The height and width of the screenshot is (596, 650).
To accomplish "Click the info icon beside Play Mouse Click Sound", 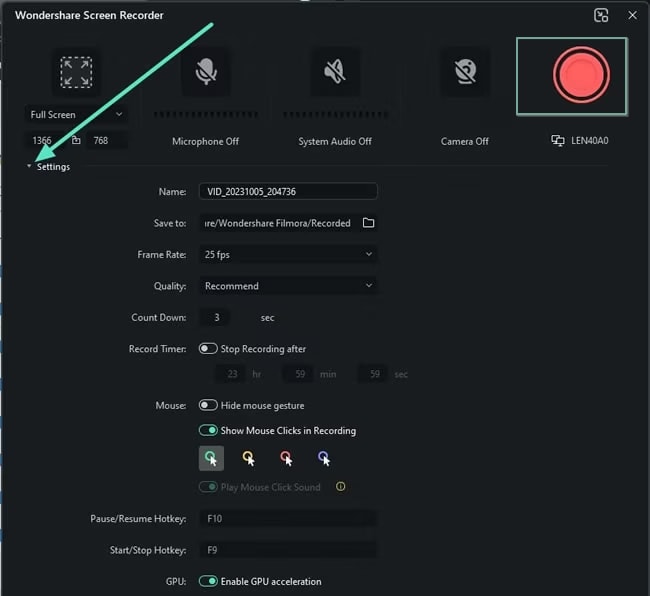I will (340, 487).
